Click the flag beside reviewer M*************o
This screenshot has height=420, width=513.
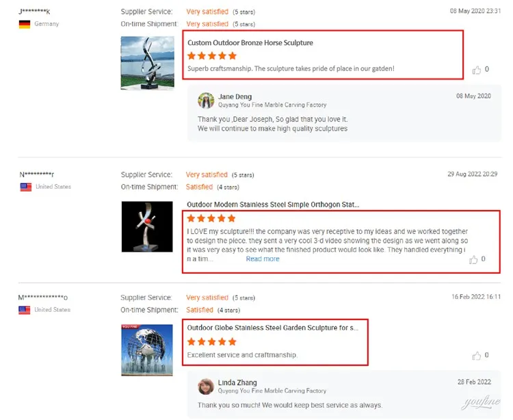pos(25,310)
